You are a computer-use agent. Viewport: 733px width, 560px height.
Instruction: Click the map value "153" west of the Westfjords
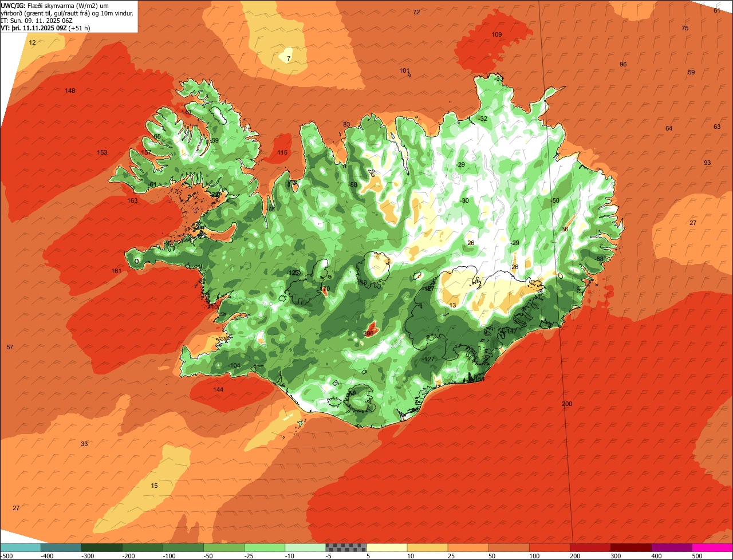click(102, 152)
